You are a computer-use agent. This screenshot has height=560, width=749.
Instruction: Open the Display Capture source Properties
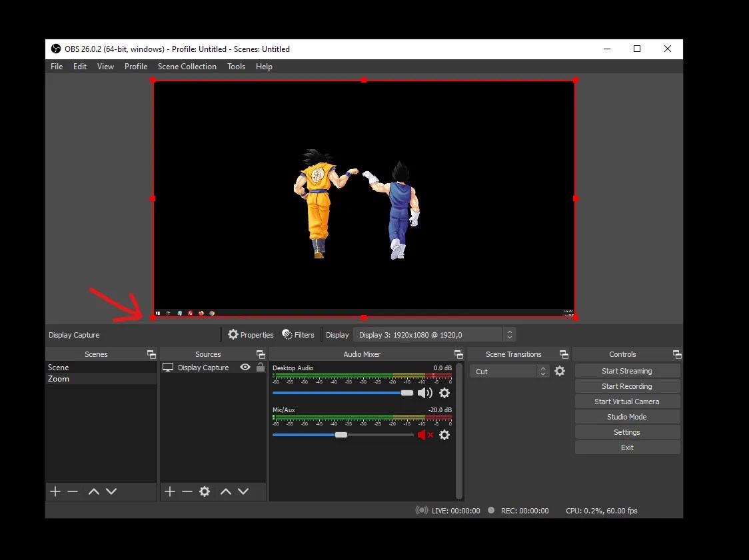(251, 334)
